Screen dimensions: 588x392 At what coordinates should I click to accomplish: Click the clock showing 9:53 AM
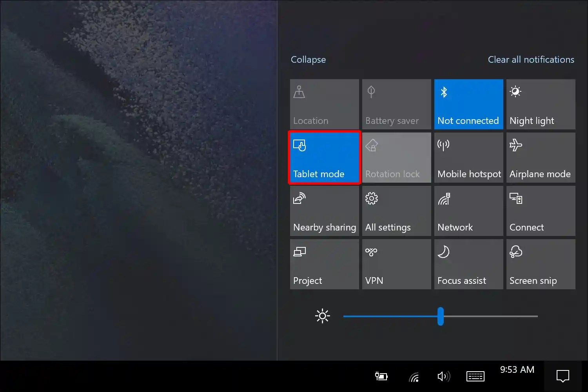coord(517,369)
